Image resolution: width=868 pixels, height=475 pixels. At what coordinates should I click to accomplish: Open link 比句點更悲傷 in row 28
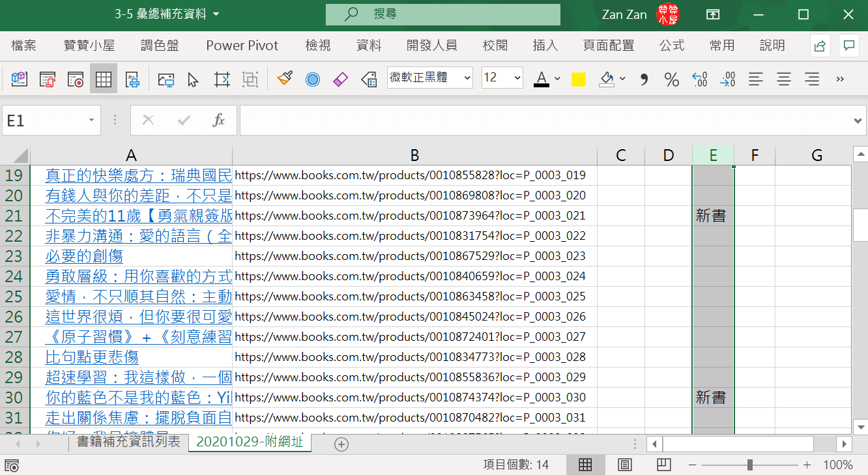pyautogui.click(x=92, y=357)
